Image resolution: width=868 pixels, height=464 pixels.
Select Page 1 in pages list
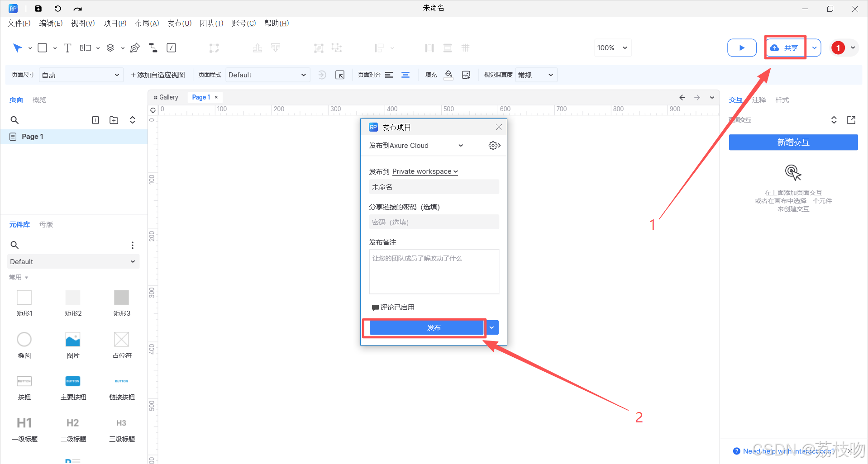point(74,137)
